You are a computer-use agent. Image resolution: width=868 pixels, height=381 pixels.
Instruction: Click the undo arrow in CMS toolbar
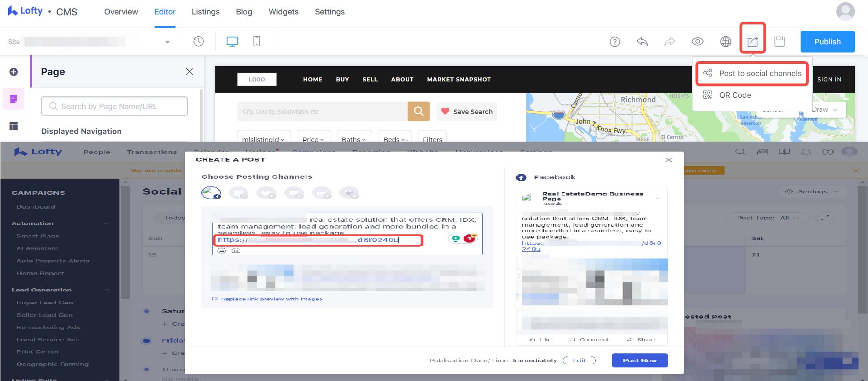pos(642,42)
